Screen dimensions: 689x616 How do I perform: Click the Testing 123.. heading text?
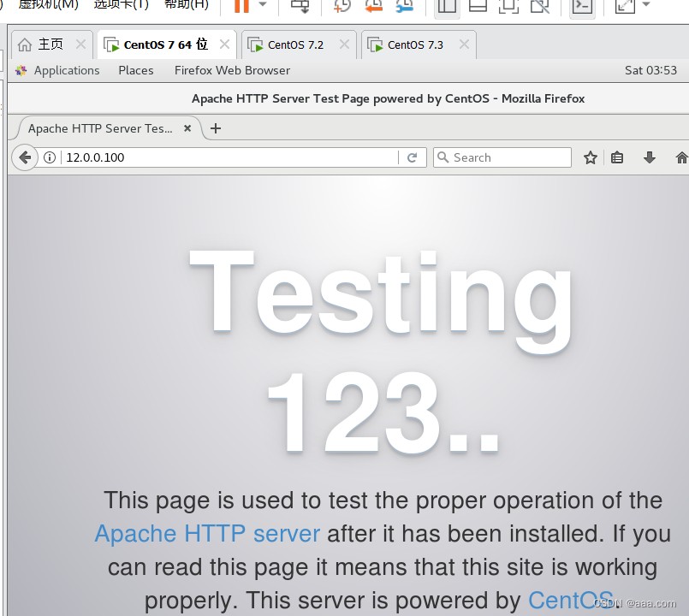point(382,352)
